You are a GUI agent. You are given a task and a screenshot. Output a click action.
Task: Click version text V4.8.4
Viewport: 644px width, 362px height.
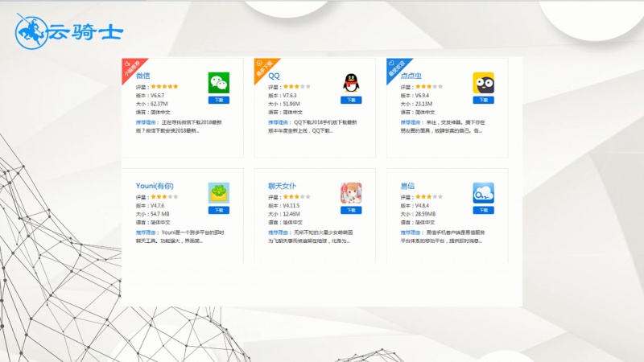point(422,206)
